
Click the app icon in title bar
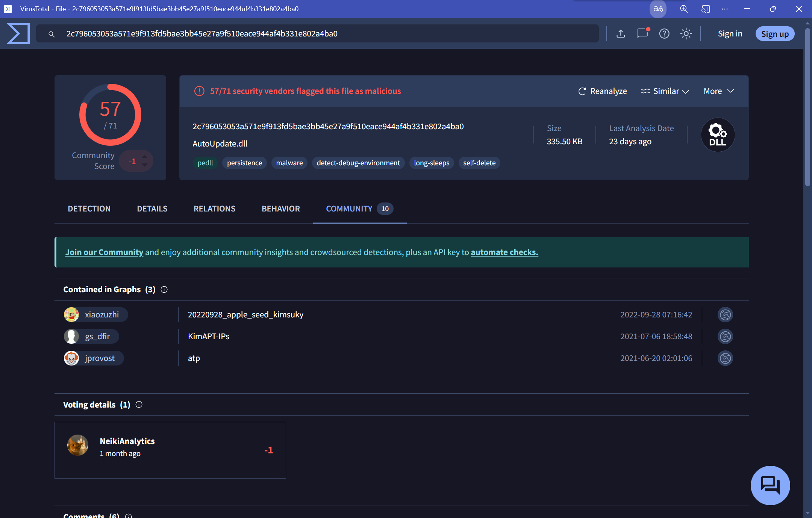(x=8, y=9)
